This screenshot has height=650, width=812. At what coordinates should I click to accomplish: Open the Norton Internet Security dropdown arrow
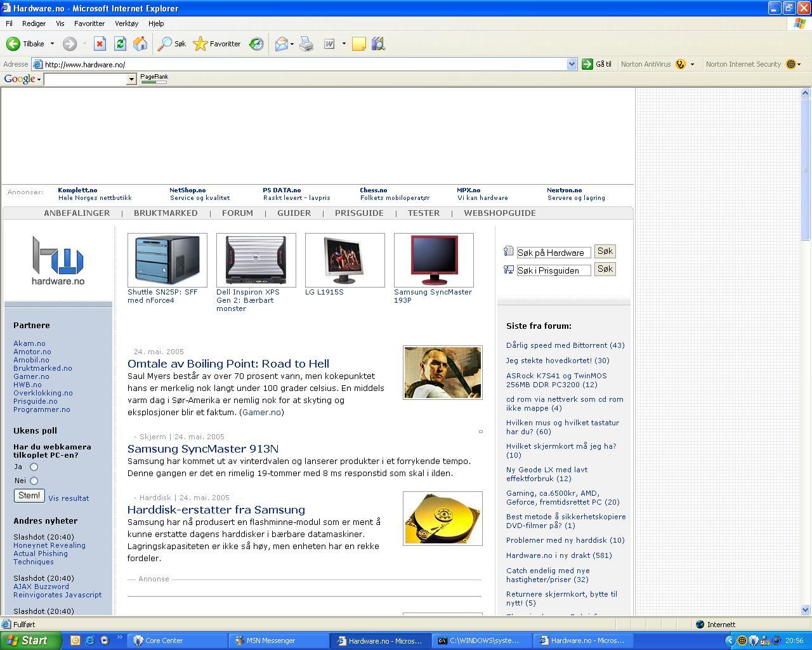click(799, 64)
